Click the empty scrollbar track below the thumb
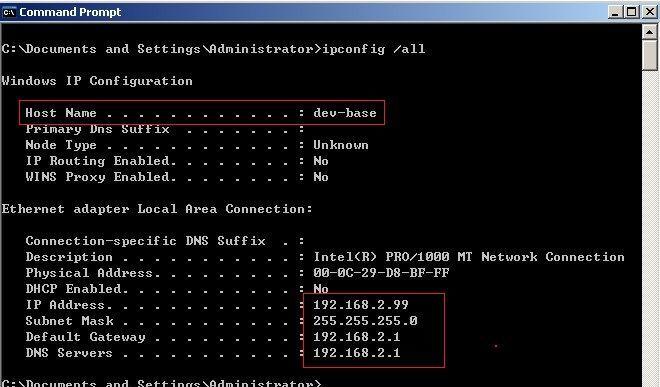 click(650, 227)
